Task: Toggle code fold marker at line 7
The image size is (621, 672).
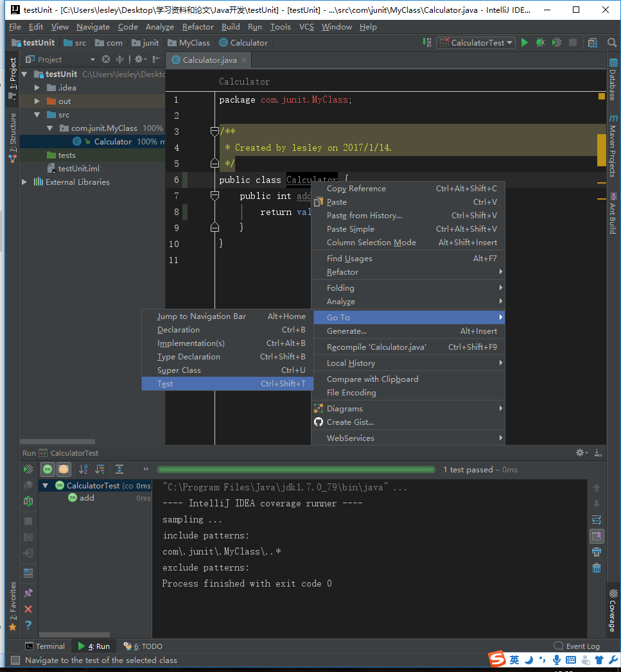Action: [x=215, y=196]
